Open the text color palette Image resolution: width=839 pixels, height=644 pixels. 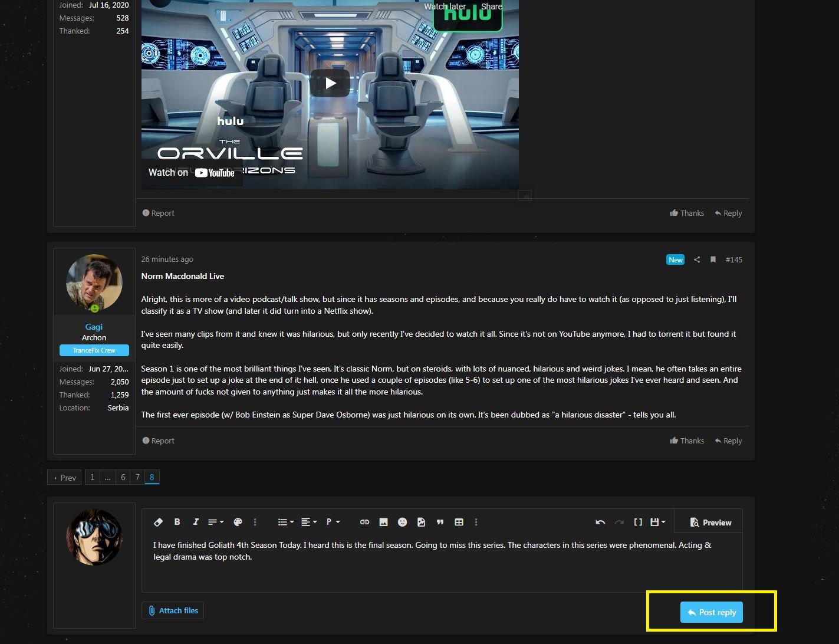coord(238,522)
